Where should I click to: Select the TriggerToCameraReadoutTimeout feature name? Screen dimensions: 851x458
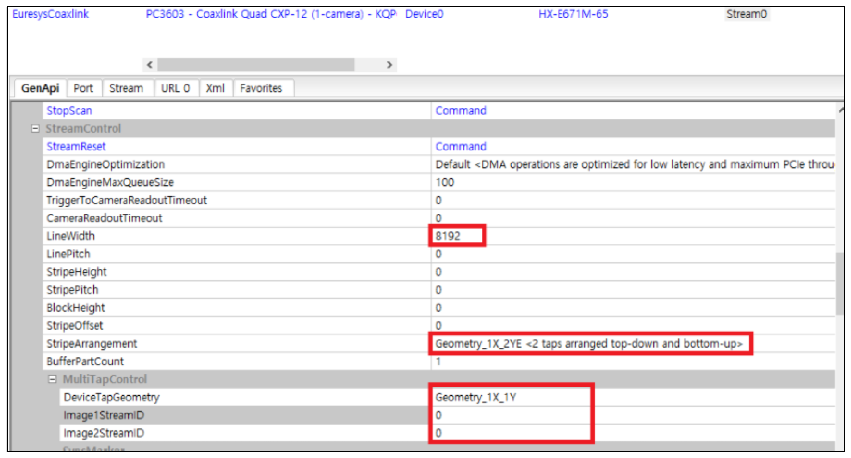tap(126, 200)
